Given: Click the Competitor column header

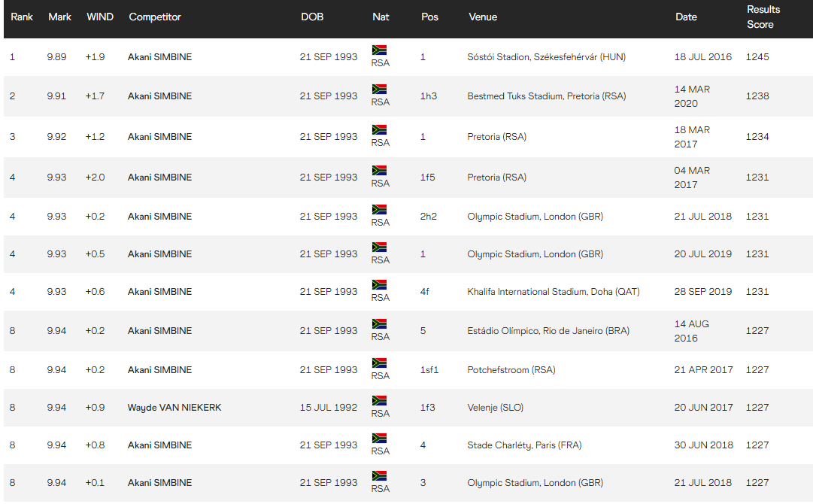Looking at the screenshot, I should click(x=155, y=17).
